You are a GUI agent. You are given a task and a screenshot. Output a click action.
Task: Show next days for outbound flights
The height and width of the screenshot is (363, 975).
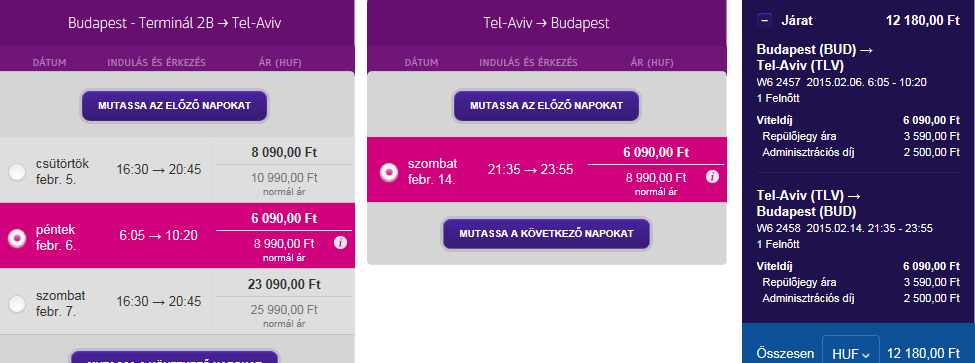[x=174, y=358]
